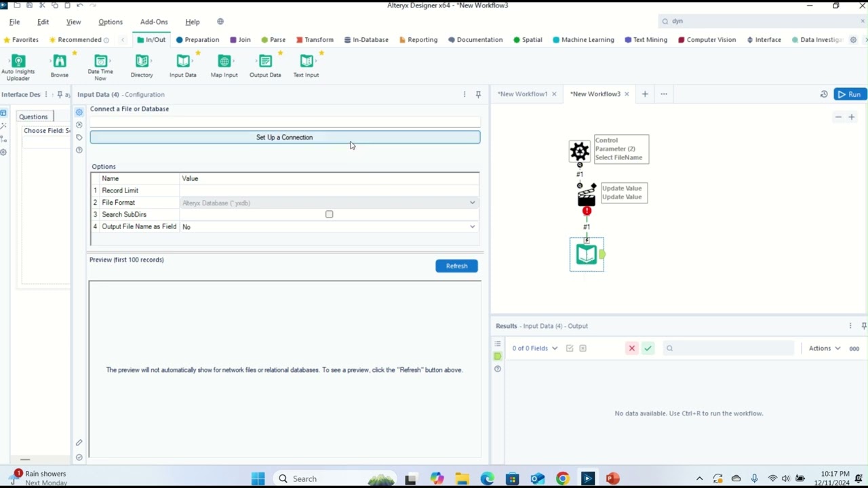Select the Map Input tool
This screenshot has width=868, height=488.
[224, 66]
